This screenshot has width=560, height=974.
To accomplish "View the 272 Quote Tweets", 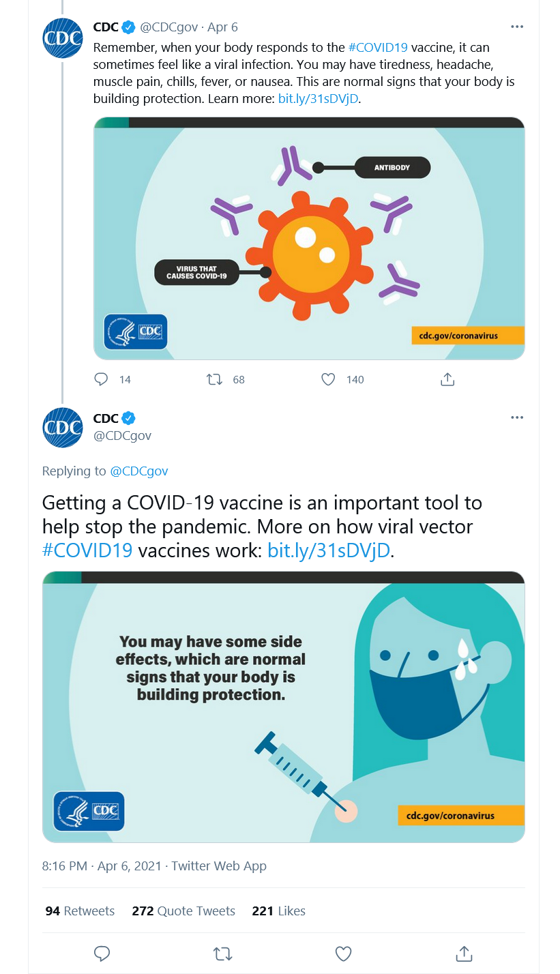I will (x=183, y=911).
